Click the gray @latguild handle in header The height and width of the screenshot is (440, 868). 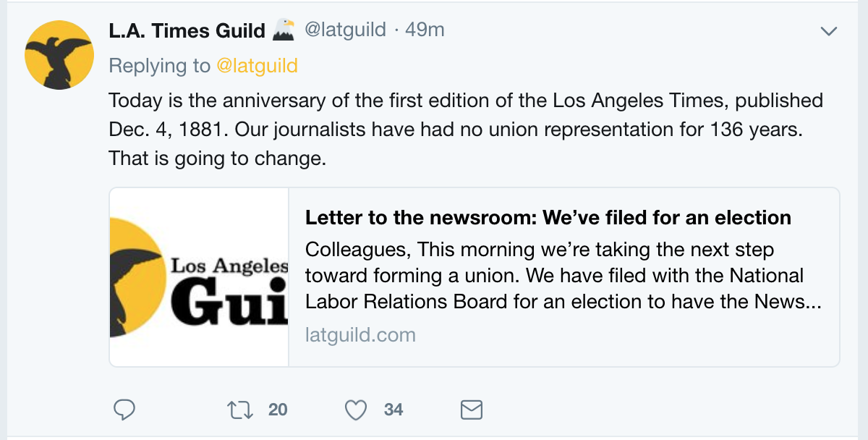(x=344, y=30)
